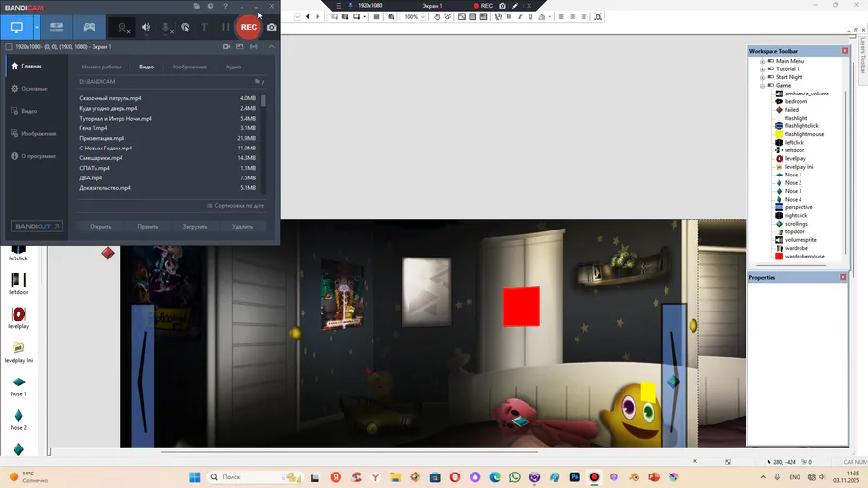Toggle bold formatting in editor toolbar
This screenshot has width=868, height=488.
(x=509, y=17)
